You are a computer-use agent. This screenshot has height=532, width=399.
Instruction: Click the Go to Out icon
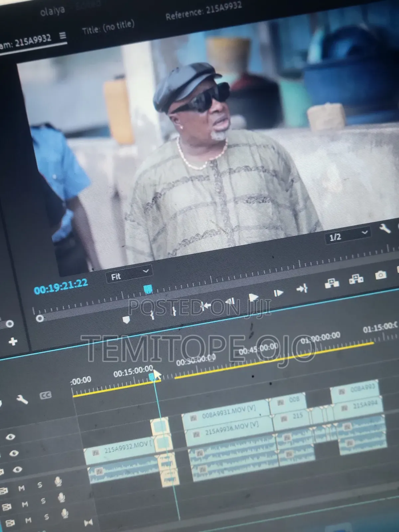pyautogui.click(x=302, y=289)
